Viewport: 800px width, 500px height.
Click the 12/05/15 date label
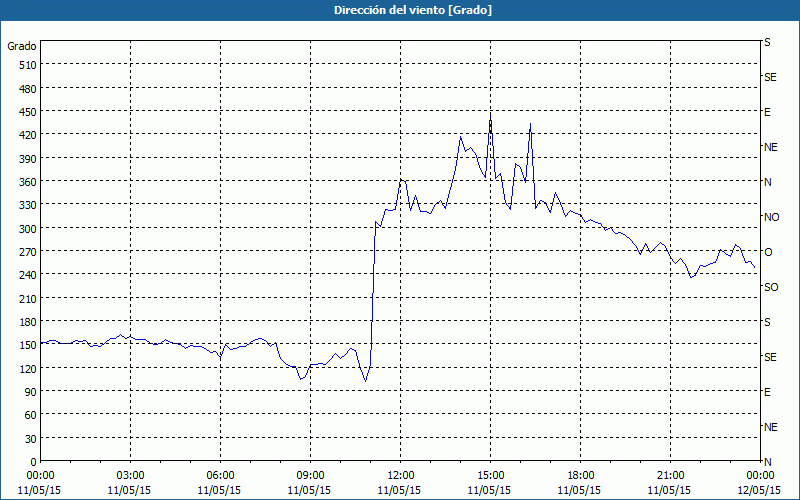(760, 490)
